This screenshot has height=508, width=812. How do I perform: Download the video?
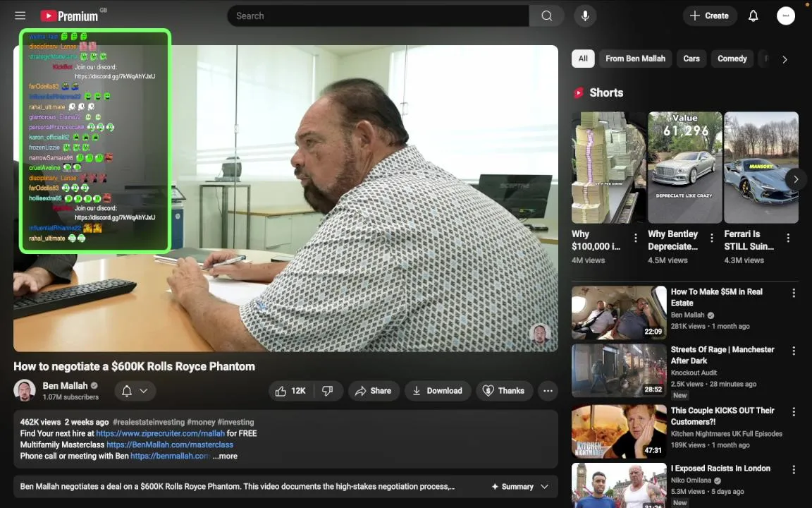(438, 391)
